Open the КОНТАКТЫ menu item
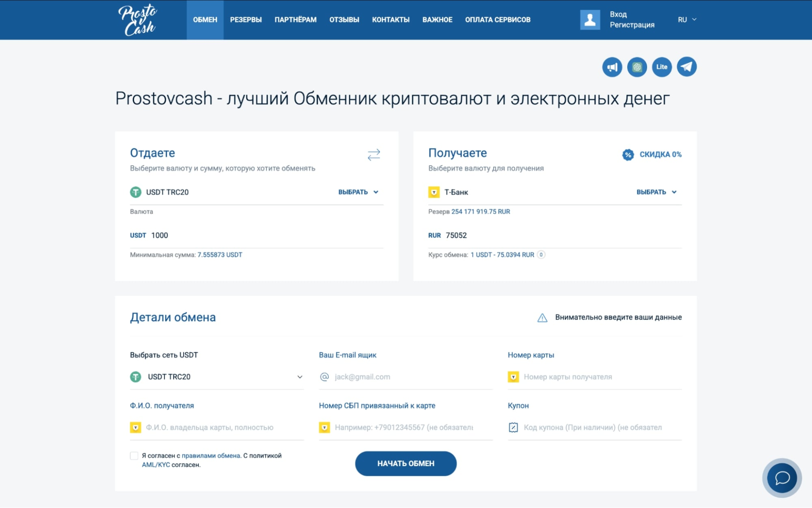 click(390, 19)
